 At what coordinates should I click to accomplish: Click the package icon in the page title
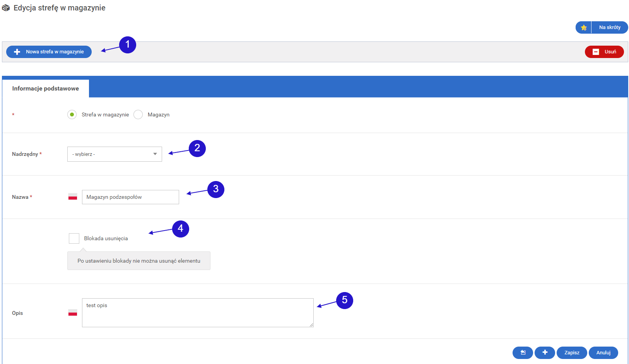click(x=6, y=8)
